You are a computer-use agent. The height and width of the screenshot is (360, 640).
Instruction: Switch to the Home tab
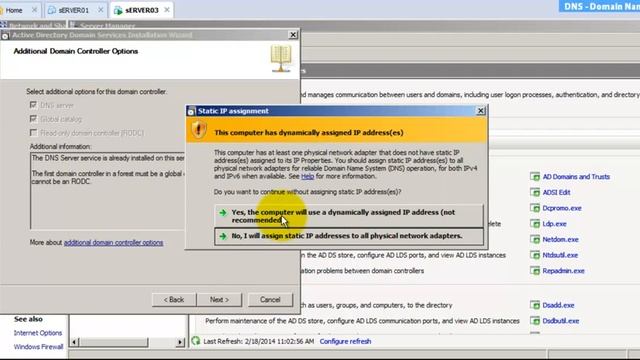click(x=14, y=10)
